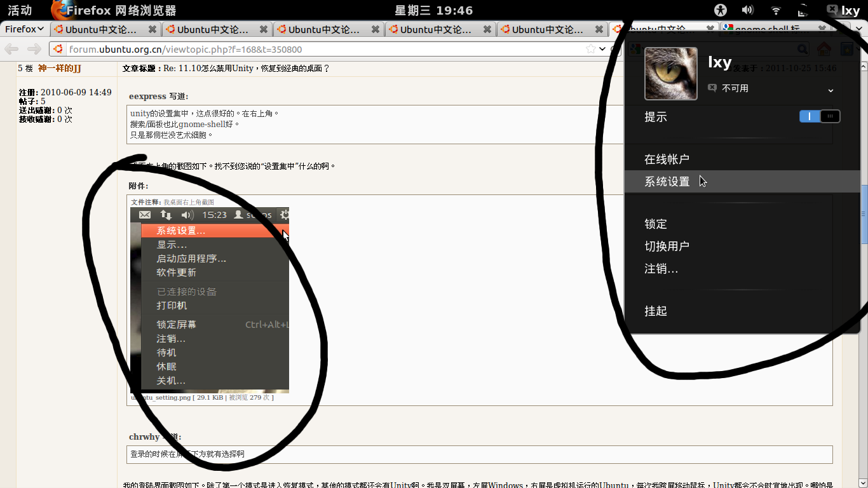This screenshot has width=868, height=488.
Task: Click the page vertical scrollbar thumb
Action: pos(864,214)
